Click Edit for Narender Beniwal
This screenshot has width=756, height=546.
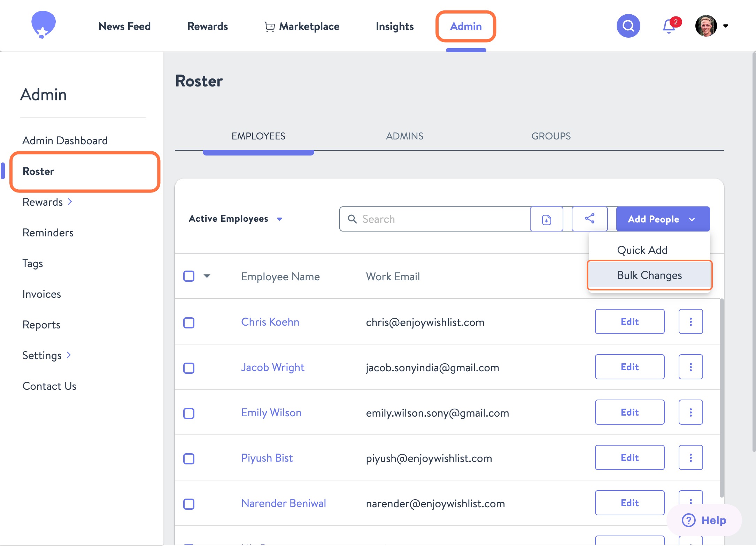pos(629,503)
